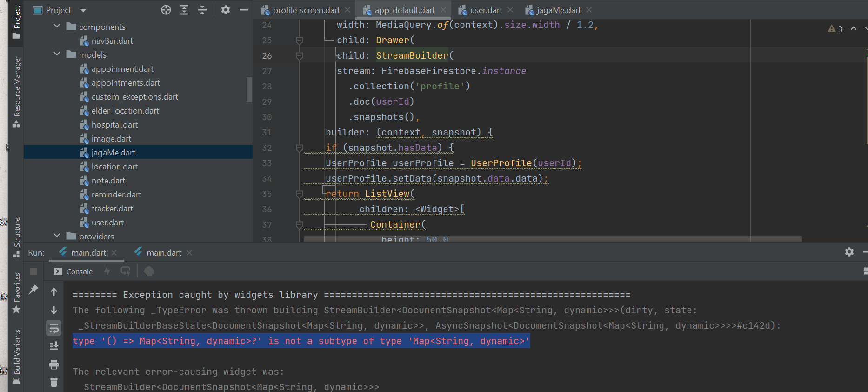Open the Project tool window side tab
This screenshot has width=868, height=392.
pyautogui.click(x=17, y=22)
